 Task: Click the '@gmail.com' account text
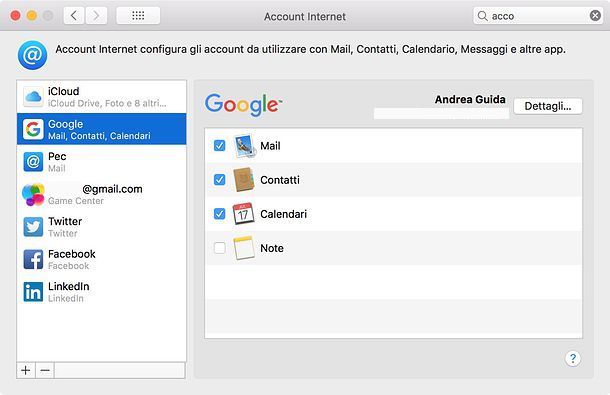[112, 189]
